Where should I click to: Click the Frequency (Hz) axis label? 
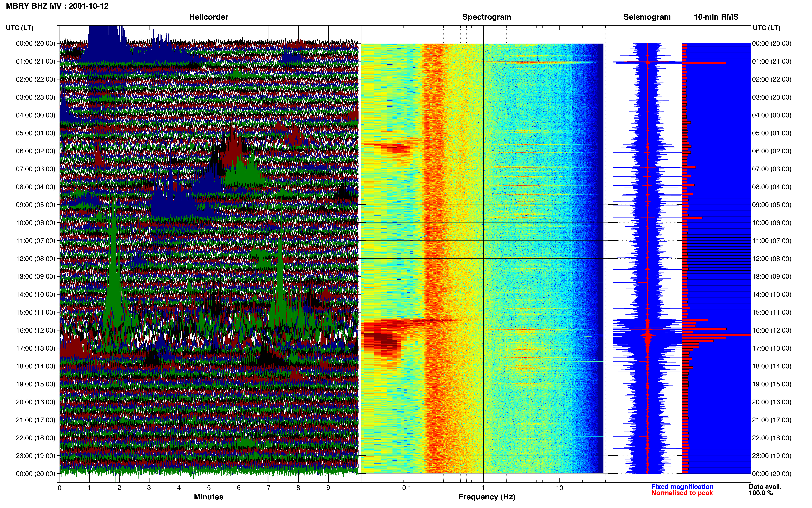pyautogui.click(x=487, y=497)
